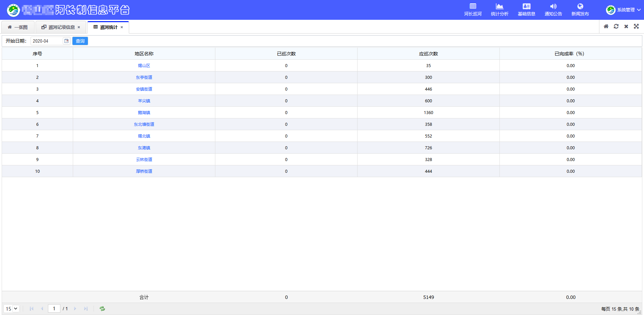Viewport: 644px width, 315px height.
Task: Click the green table reload icon
Action: coord(102,309)
